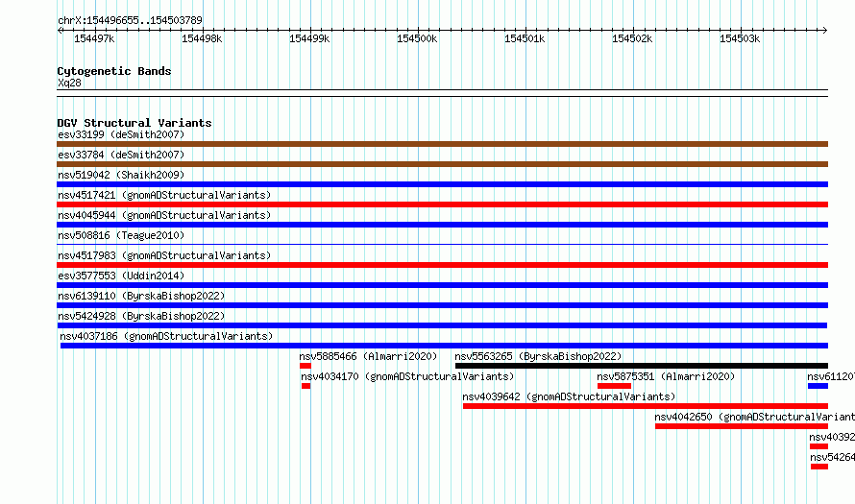
Task: Click the small red nsv54264 bar
Action: (x=819, y=467)
